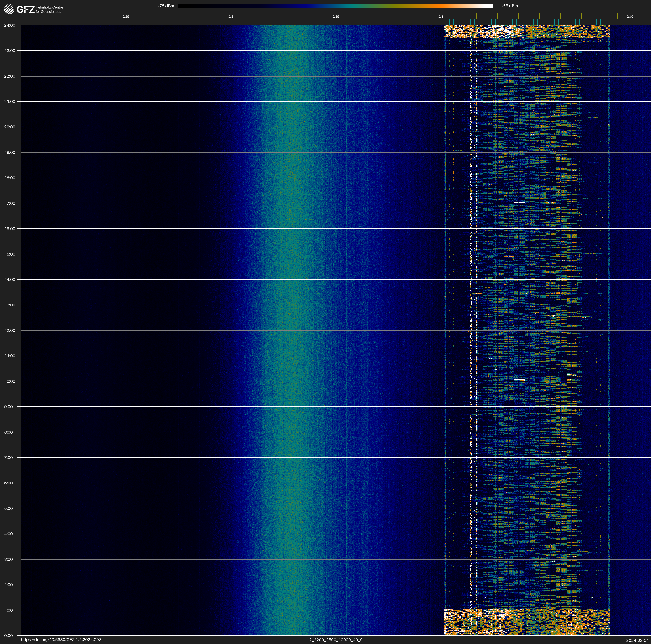This screenshot has width=651, height=644.
Task: Click the 10:00 time axis label
Action: pyautogui.click(x=9, y=381)
